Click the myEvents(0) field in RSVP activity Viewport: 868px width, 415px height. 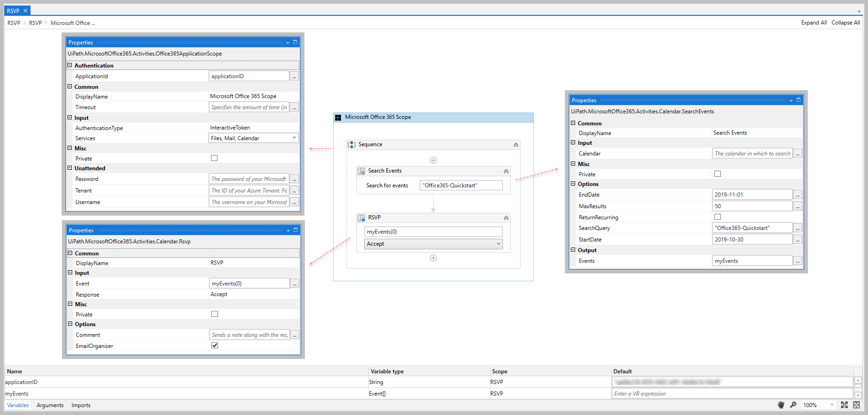(x=433, y=232)
